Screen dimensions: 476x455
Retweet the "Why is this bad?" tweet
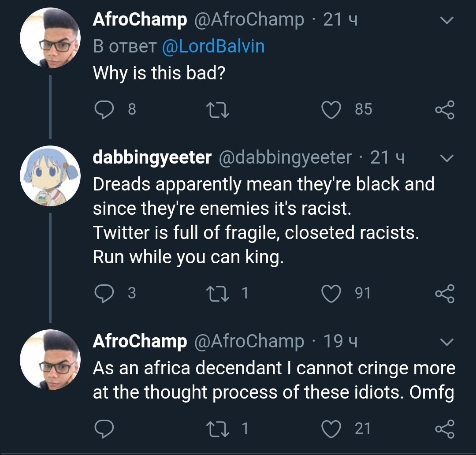pos(218,110)
